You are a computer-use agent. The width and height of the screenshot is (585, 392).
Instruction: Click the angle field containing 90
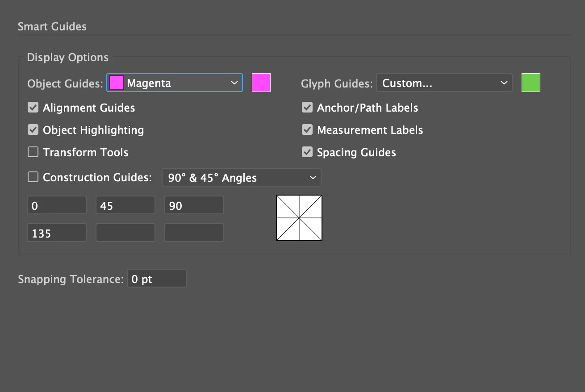coord(194,205)
